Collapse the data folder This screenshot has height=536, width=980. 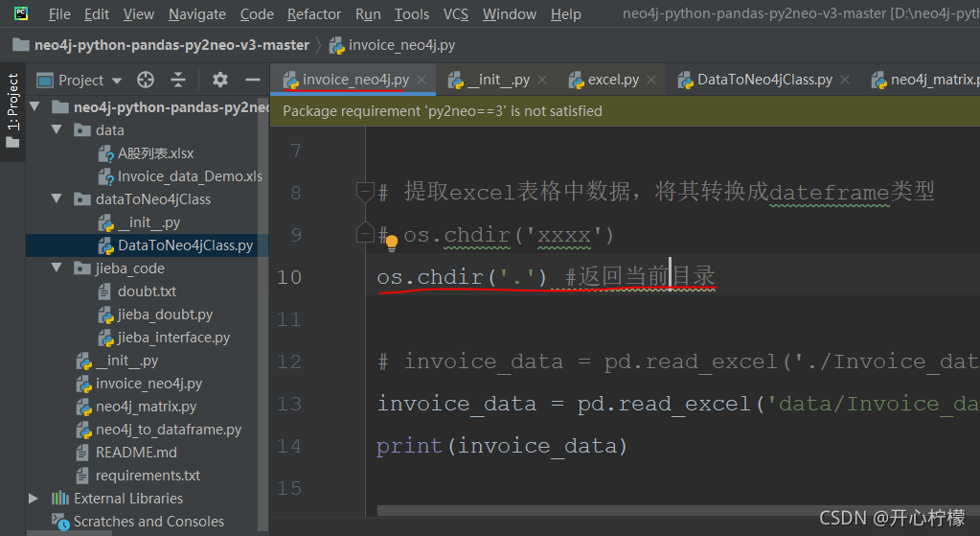[x=57, y=129]
